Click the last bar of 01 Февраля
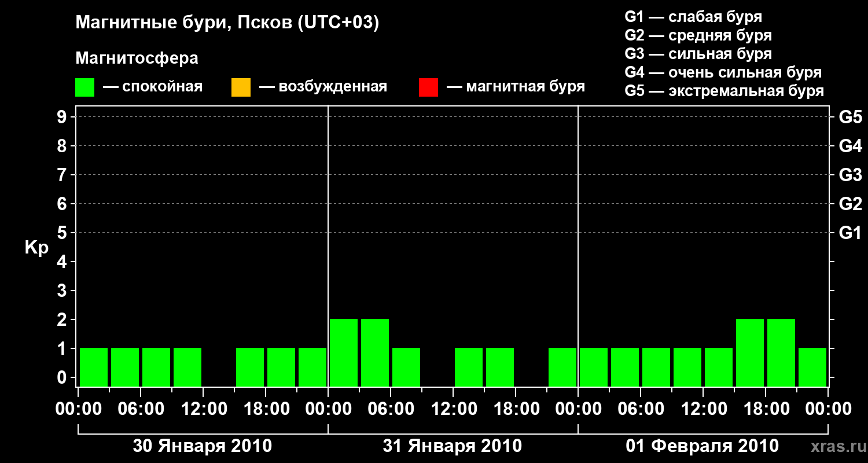Viewport: 868px width, 463px height. coord(812,367)
